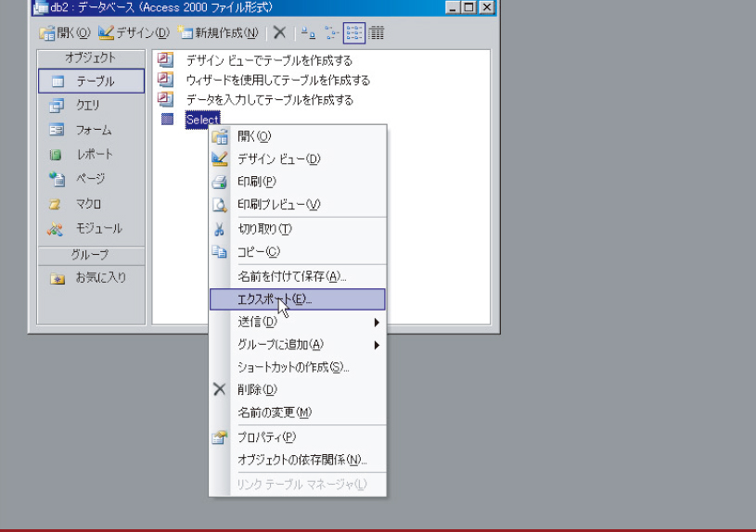
Task: Click the 開く(O) toolbar button
Action: [x=65, y=32]
